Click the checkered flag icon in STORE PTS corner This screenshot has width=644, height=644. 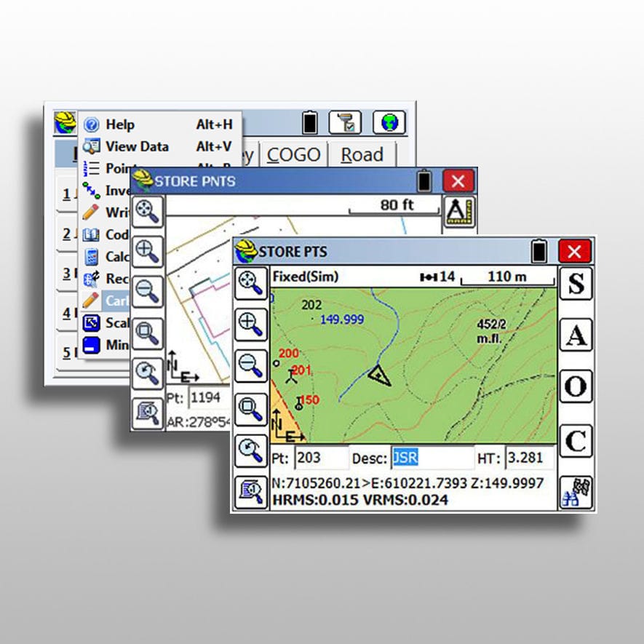[x=576, y=491]
